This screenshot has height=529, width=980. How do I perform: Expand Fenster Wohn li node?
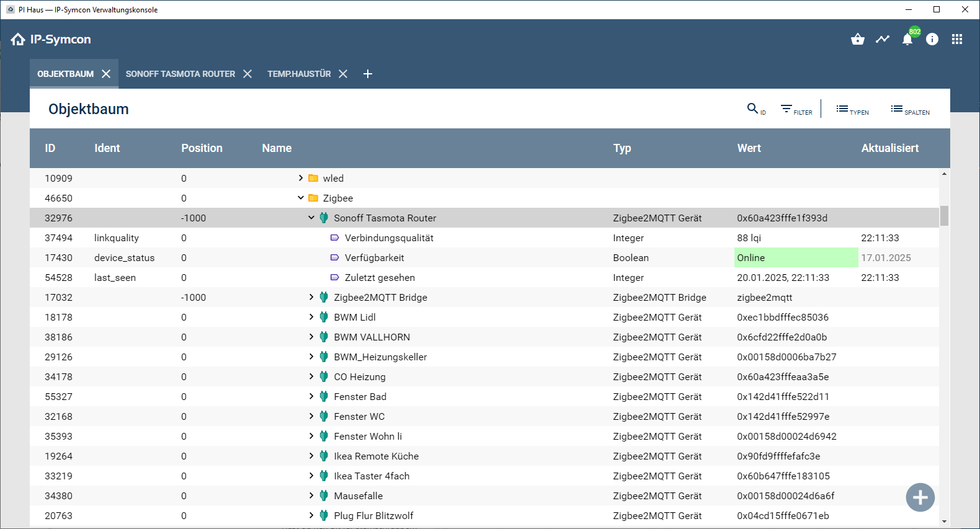(311, 436)
